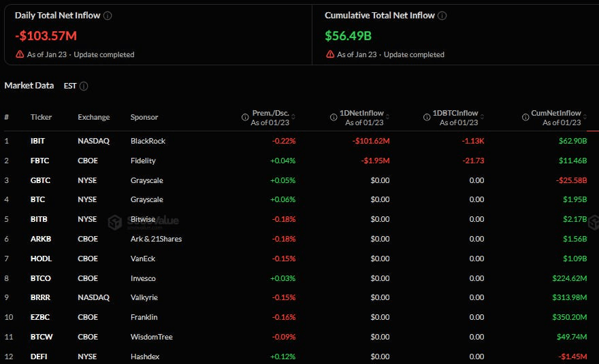Click the Exchange column header
The image size is (599, 364).
94,117
